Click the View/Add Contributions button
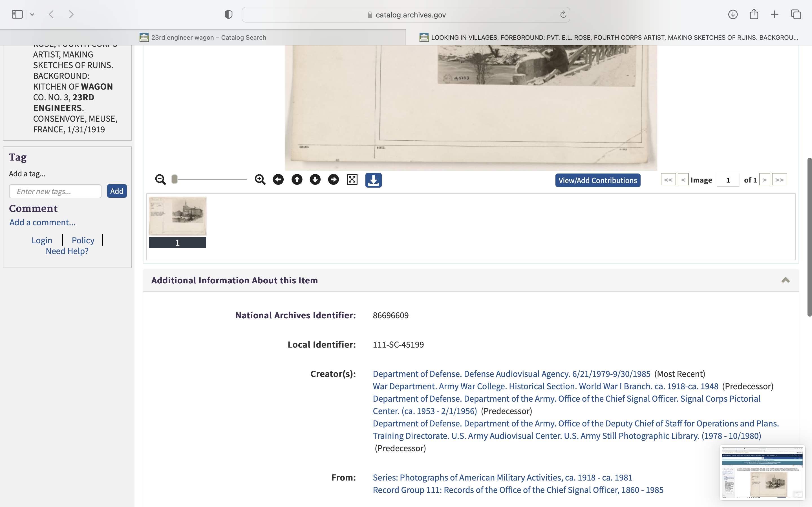Viewport: 812px width, 507px height. (598, 180)
